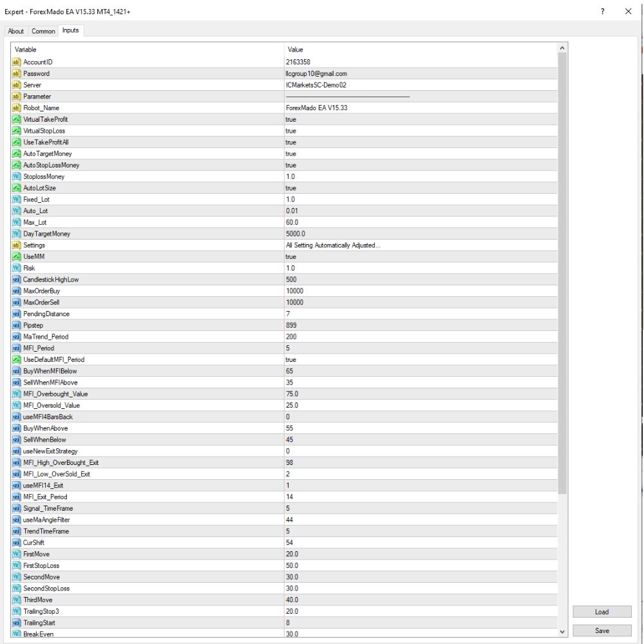Click the Load button

[602, 612]
